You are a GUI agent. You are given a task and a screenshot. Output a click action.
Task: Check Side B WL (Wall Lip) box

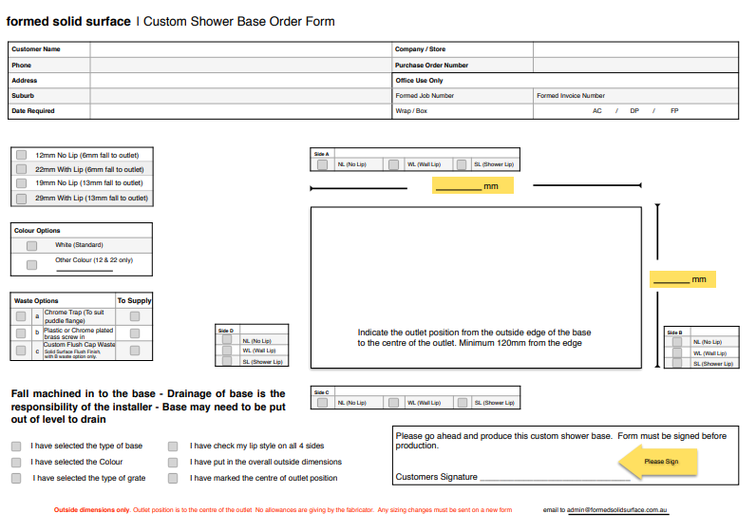coord(677,352)
